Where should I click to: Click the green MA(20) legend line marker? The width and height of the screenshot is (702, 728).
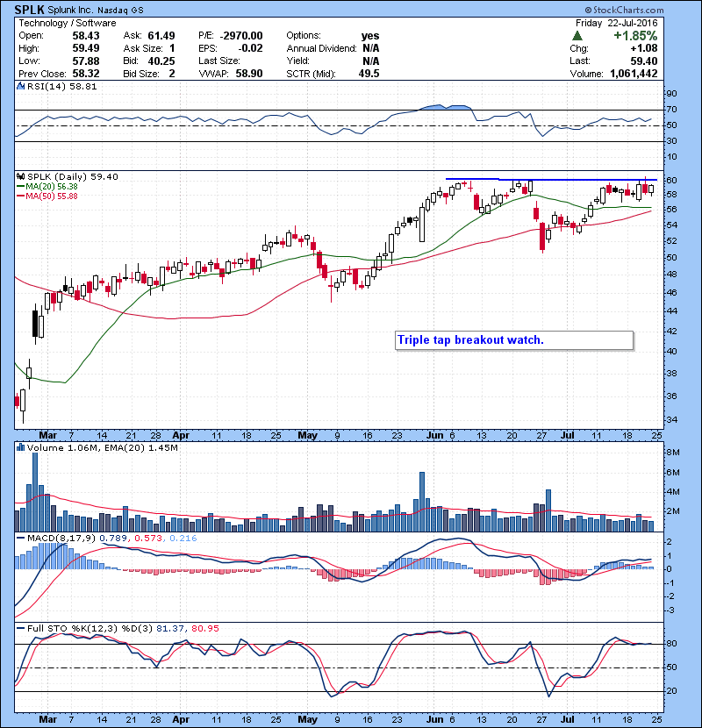click(20, 186)
